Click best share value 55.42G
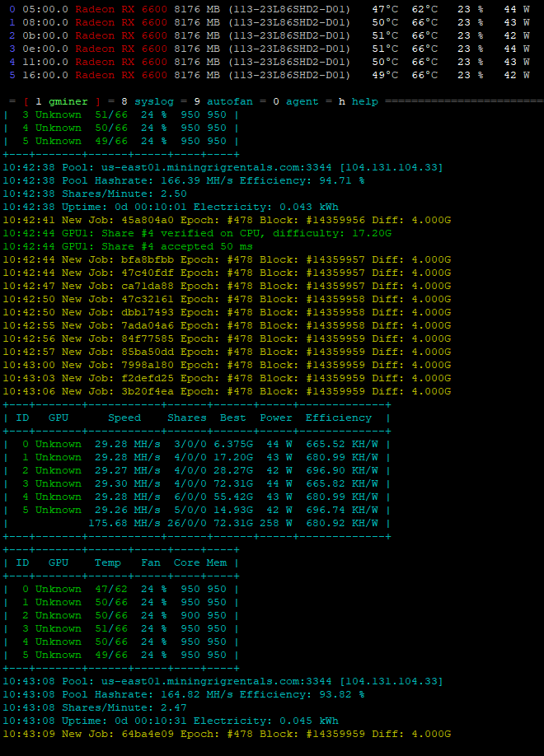This screenshot has width=544, height=756. pos(233,497)
